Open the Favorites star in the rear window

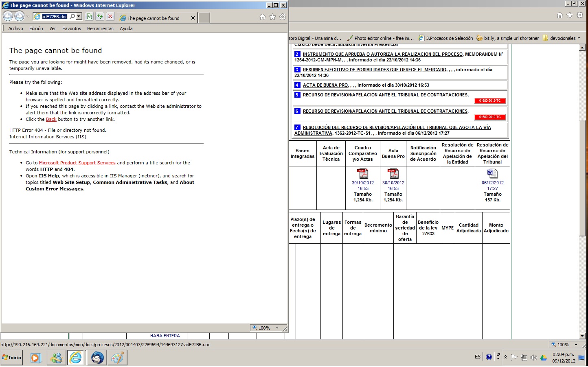point(570,15)
